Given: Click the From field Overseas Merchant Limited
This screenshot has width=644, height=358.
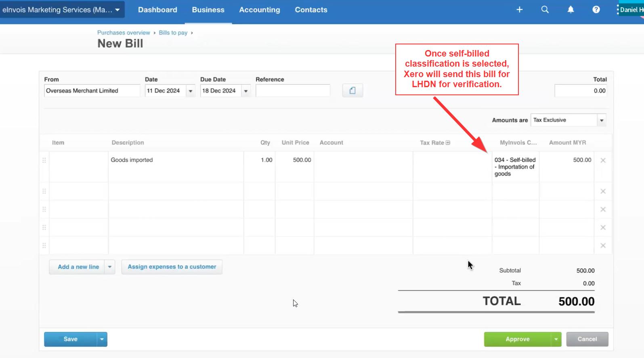Looking at the screenshot, I should (x=92, y=91).
